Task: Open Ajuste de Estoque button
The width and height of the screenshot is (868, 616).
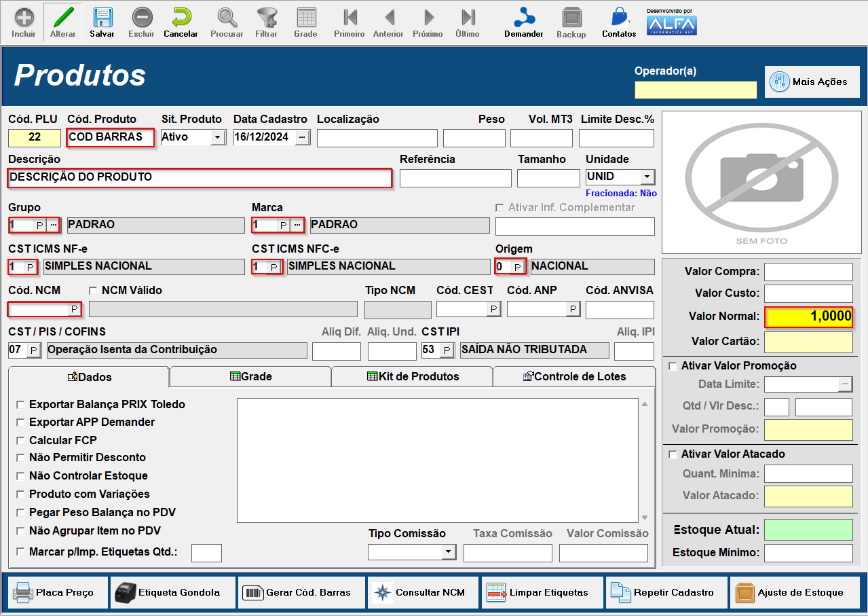Action: [x=794, y=592]
